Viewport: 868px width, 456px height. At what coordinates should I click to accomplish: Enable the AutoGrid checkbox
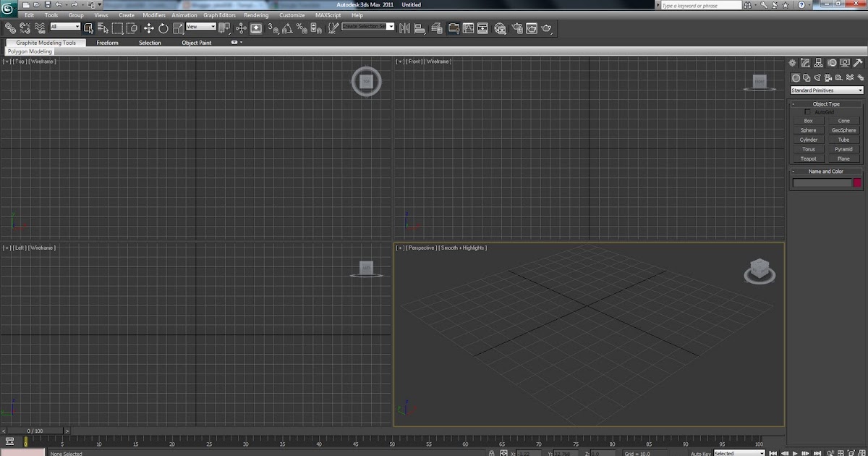coord(808,112)
